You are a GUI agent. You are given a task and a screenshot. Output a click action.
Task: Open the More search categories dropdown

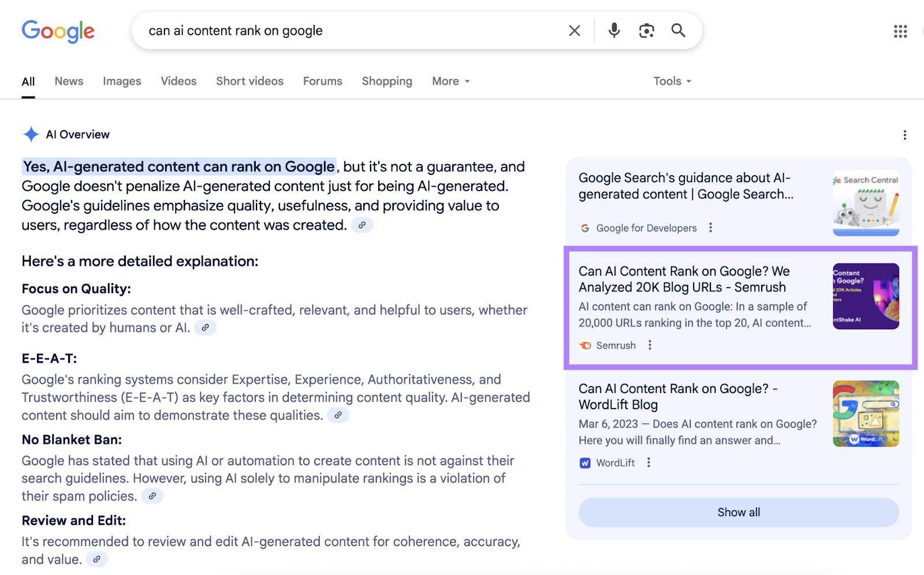point(450,81)
